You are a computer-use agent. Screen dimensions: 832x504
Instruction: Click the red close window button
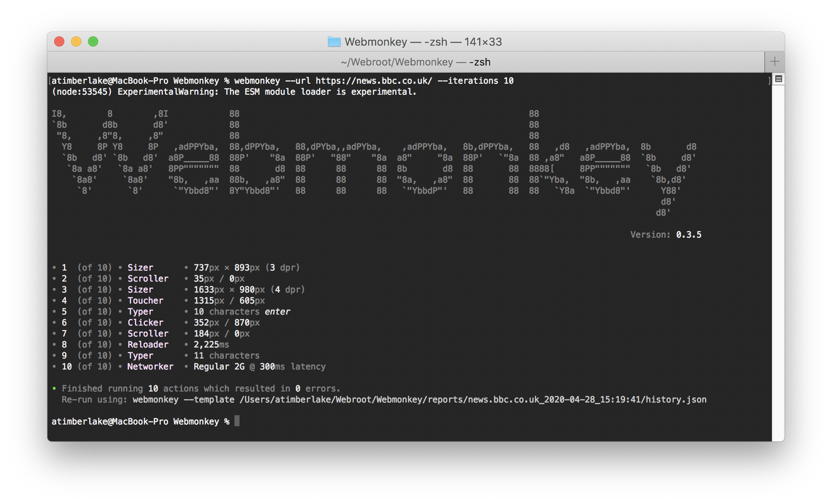pyautogui.click(x=59, y=41)
